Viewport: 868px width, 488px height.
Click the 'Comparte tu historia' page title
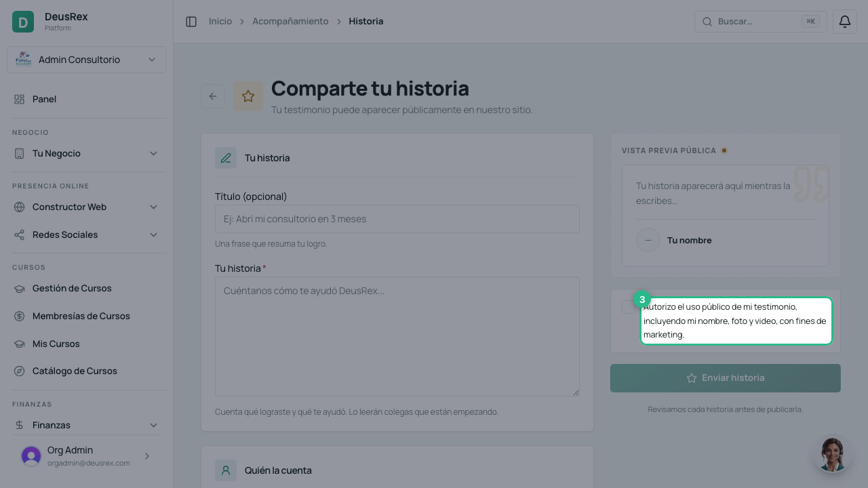point(370,89)
